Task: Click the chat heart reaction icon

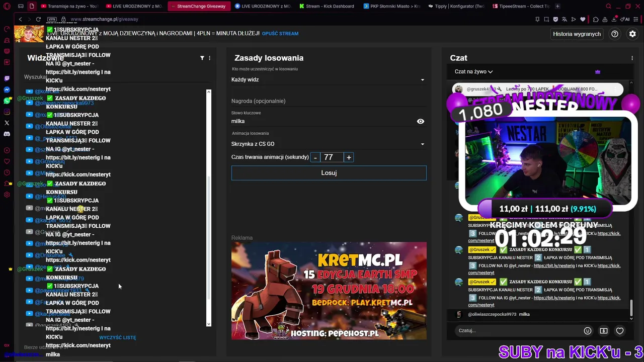Action: tap(620, 330)
